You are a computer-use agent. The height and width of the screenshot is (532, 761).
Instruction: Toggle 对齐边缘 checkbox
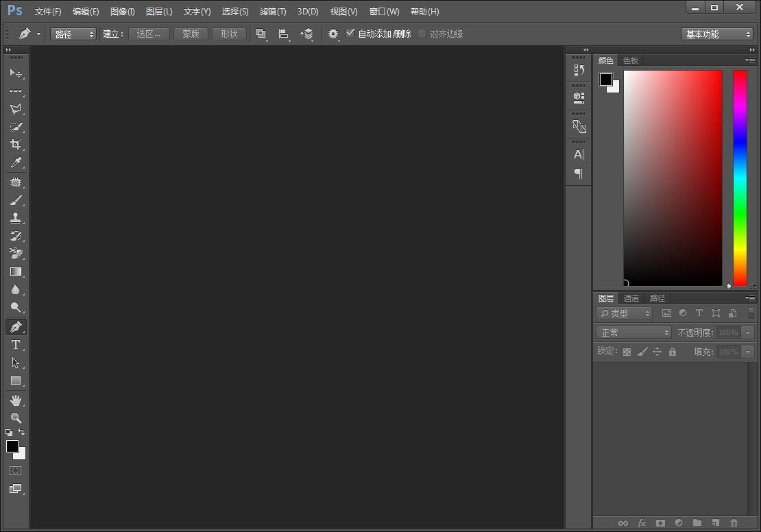[x=422, y=34]
